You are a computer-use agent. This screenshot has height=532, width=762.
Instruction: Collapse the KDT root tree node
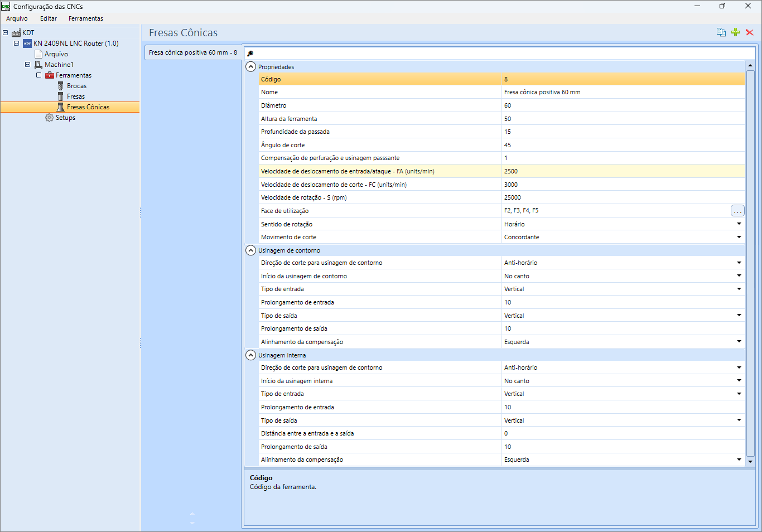(5, 33)
